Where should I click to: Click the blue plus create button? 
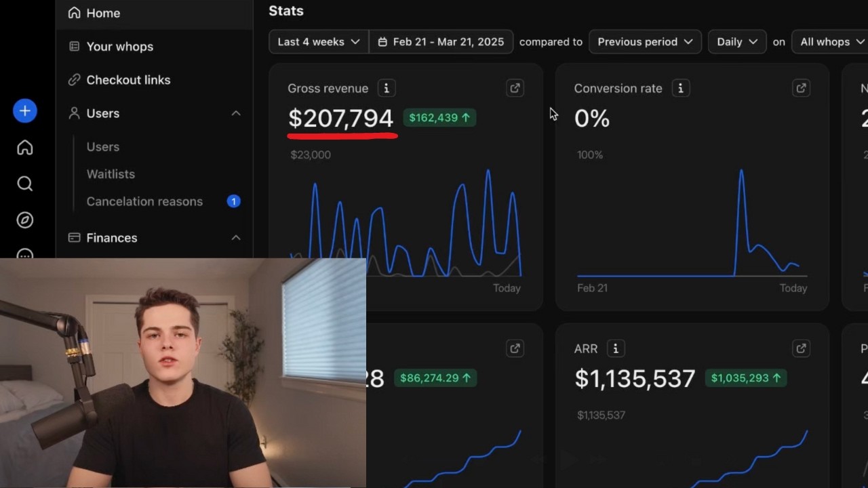click(x=25, y=111)
